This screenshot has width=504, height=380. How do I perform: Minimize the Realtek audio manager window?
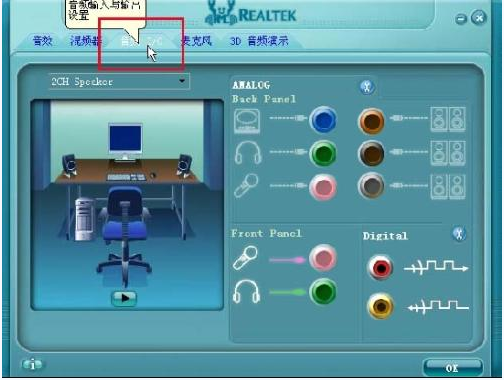(x=461, y=19)
